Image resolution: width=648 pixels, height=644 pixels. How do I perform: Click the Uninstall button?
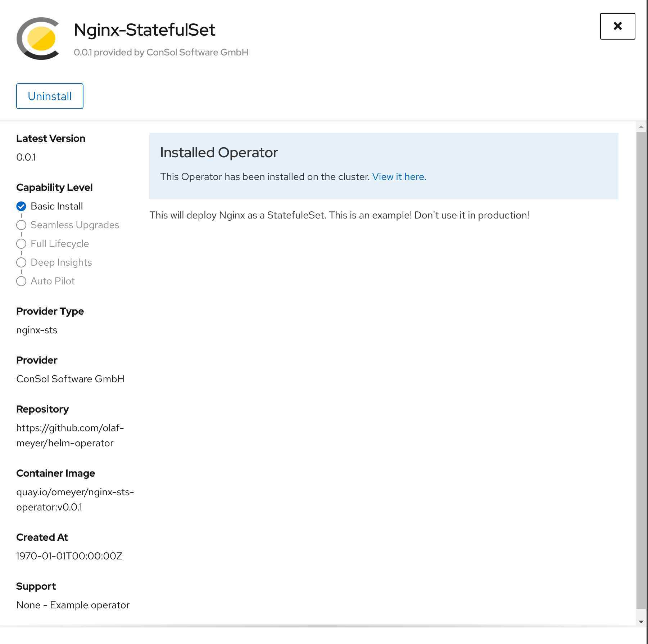(50, 96)
